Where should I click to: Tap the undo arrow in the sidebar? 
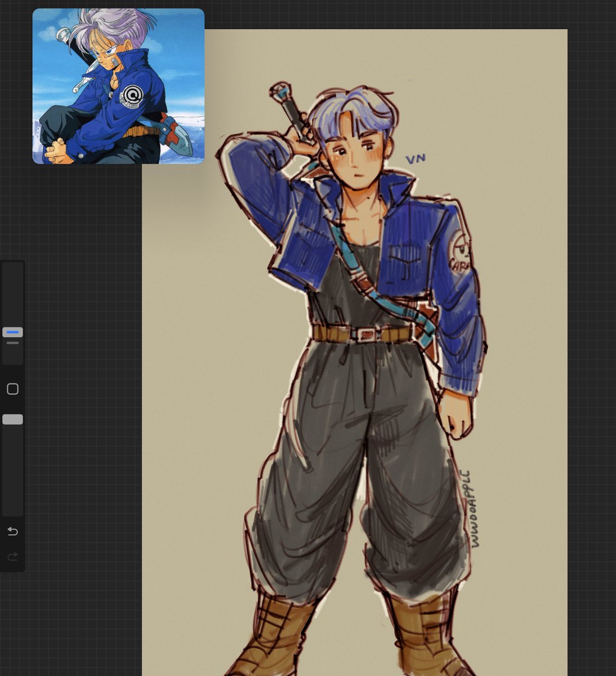(x=12, y=531)
